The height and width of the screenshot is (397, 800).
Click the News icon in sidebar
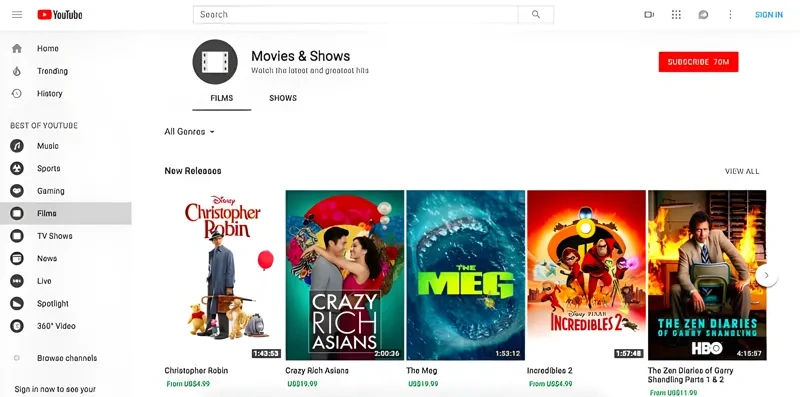click(17, 258)
